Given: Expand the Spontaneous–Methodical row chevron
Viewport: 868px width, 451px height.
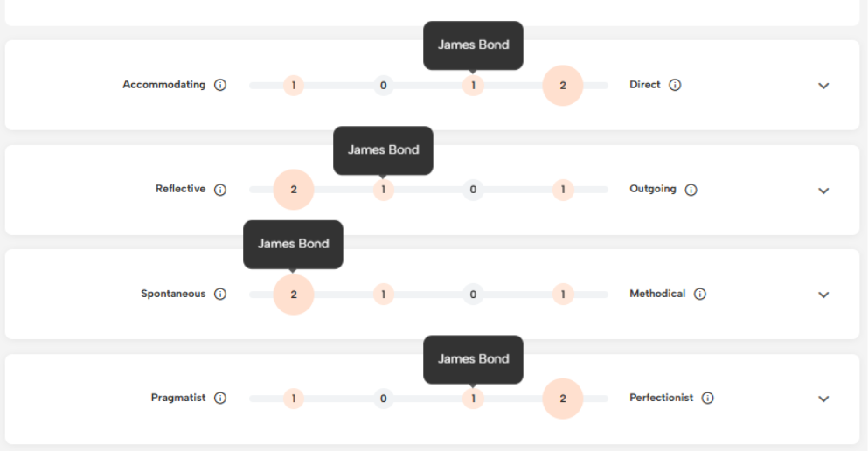Looking at the screenshot, I should (823, 295).
